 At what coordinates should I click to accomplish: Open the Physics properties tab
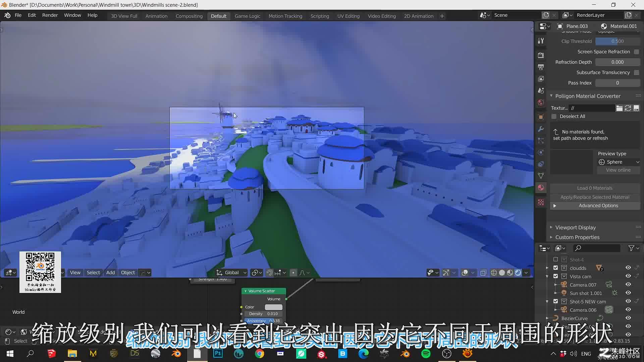pyautogui.click(x=541, y=153)
